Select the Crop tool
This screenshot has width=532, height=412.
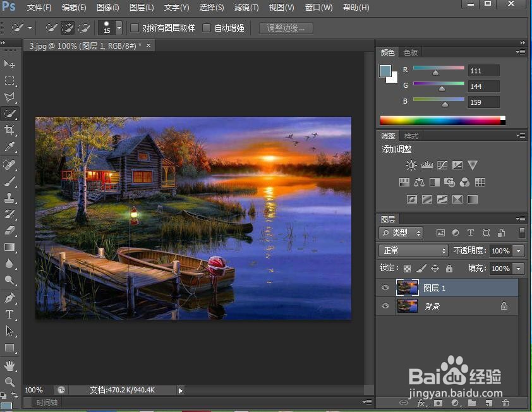[x=9, y=130]
